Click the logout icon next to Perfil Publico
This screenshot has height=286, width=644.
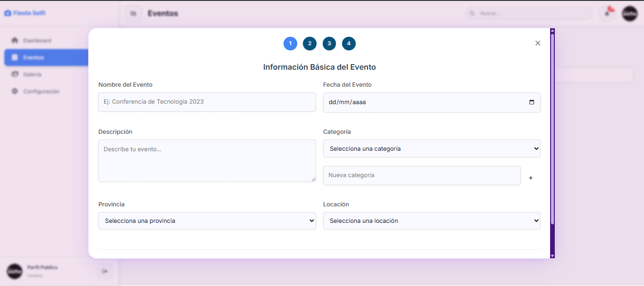pos(104,271)
